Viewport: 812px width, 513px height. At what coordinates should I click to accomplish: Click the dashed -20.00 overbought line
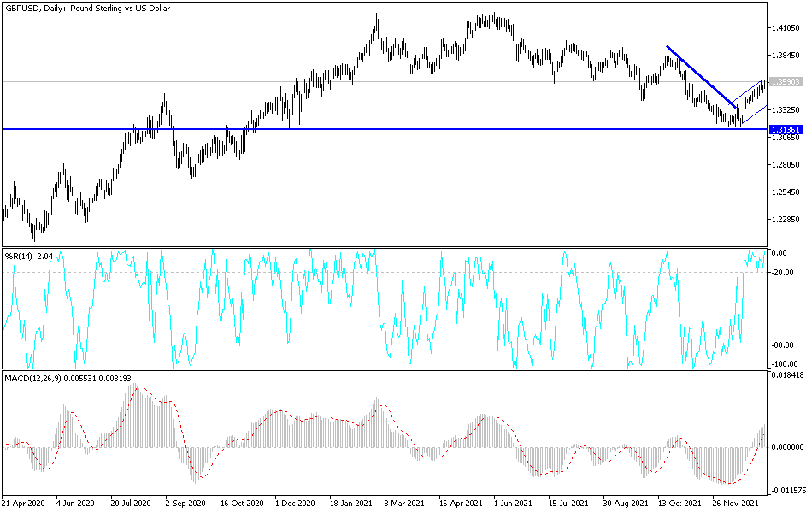(x=385, y=271)
